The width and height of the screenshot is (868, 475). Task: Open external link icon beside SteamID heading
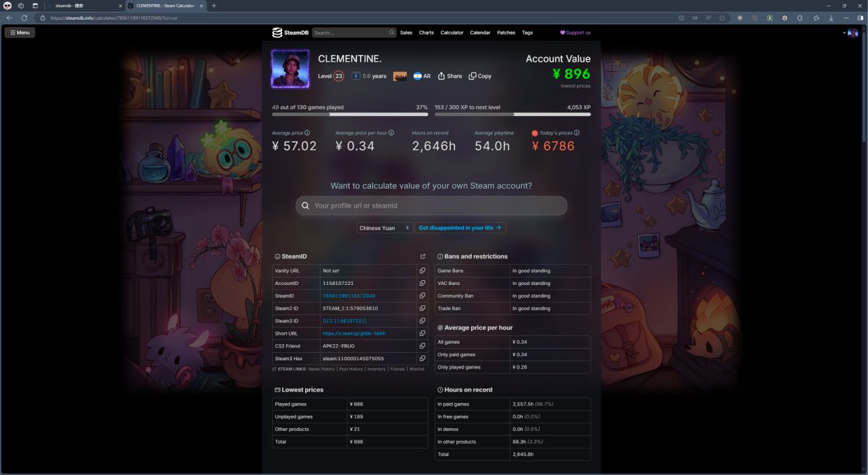(x=423, y=256)
